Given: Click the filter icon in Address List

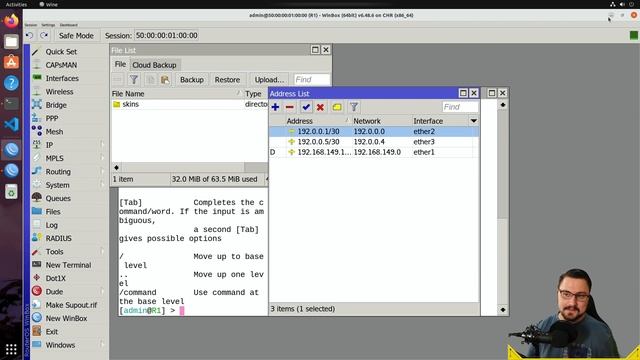Looking at the screenshot, I should click(x=354, y=107).
